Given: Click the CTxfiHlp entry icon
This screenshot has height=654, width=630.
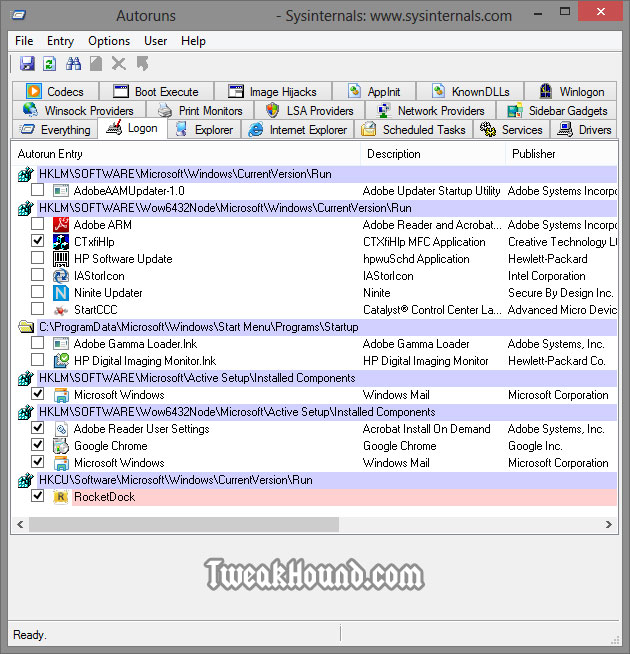Looking at the screenshot, I should pyautogui.click(x=61, y=242).
